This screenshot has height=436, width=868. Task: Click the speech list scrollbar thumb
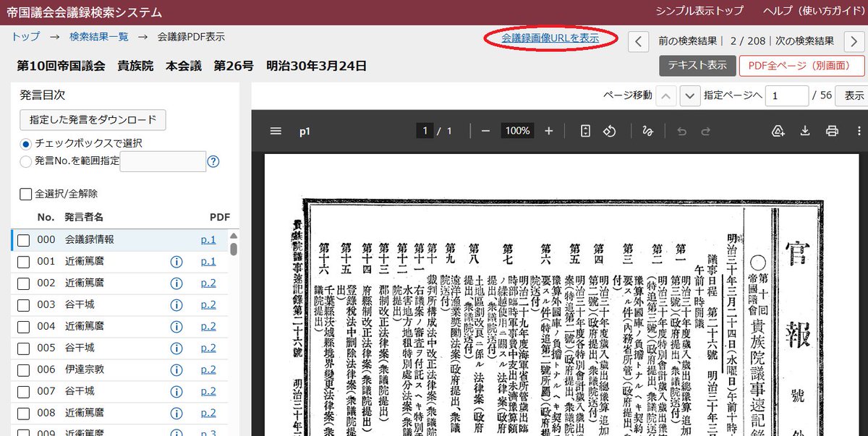click(x=234, y=249)
